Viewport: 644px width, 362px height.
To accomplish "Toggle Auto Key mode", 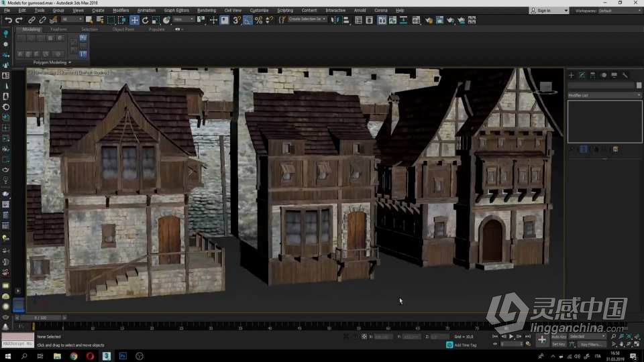I will tap(559, 337).
